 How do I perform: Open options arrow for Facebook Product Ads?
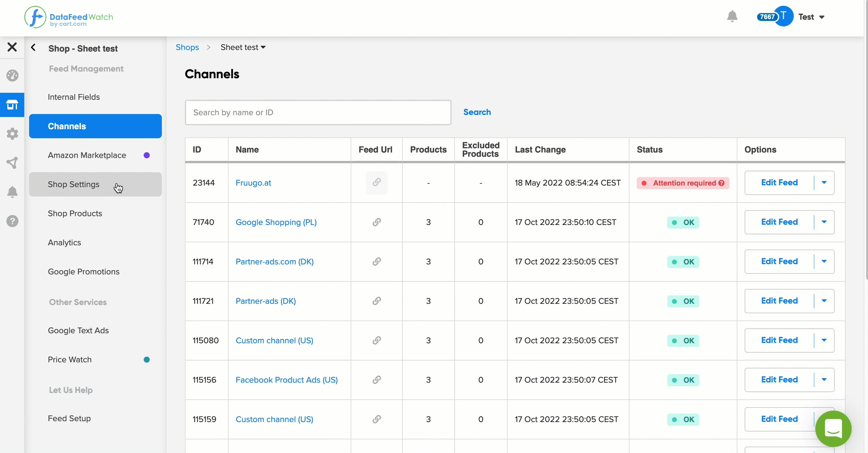824,380
